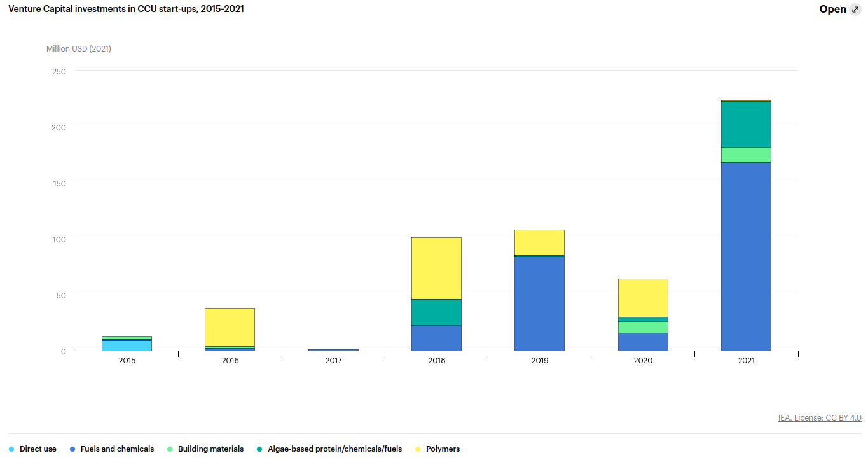Screen dimensions: 868x460
Task: Hide the Building materials series
Action: pos(210,449)
